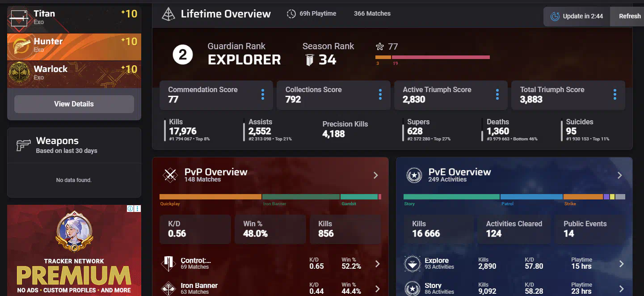This screenshot has height=296, width=644.
Task: Click the green Story bar segment
Action: coord(451,197)
